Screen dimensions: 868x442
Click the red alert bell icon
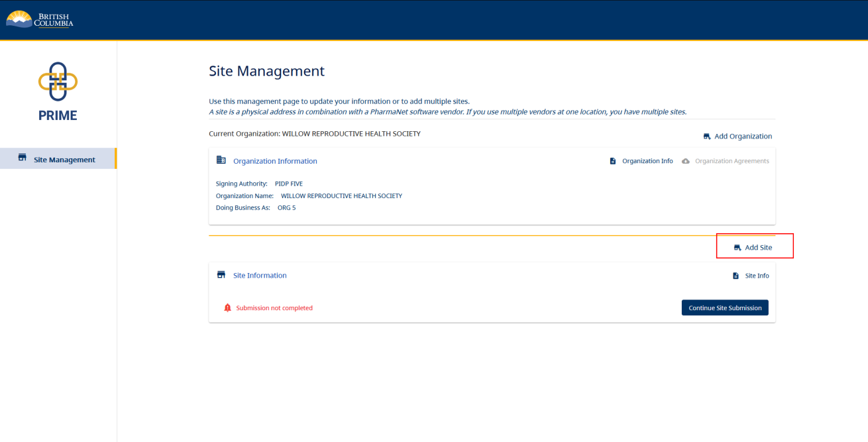pyautogui.click(x=227, y=308)
